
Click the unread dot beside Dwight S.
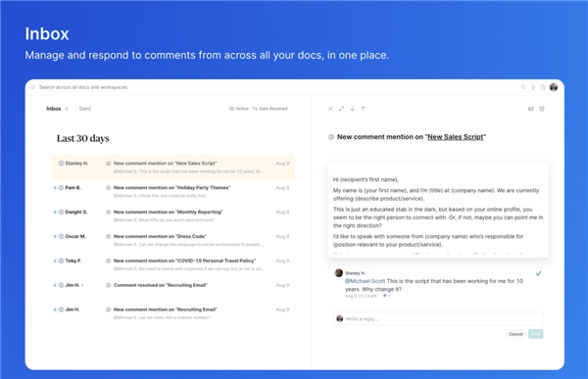pos(55,213)
